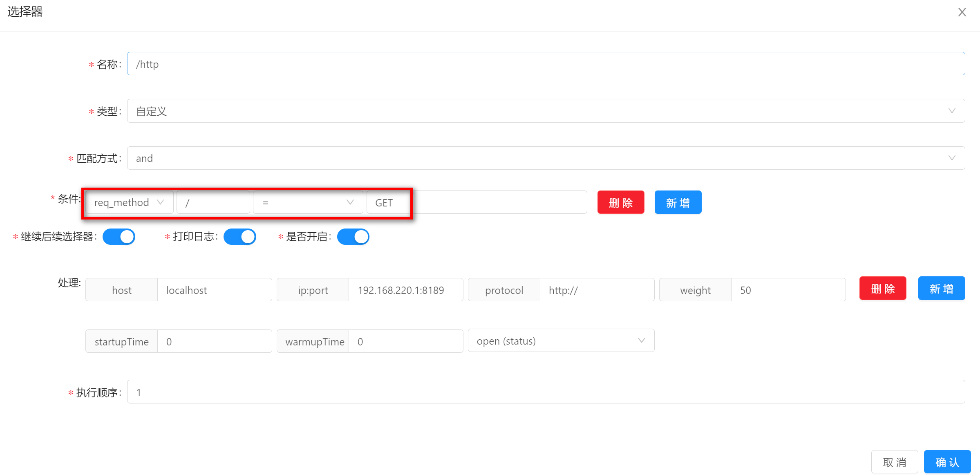Open the 类型 dropdown showing 自定义

pyautogui.click(x=546, y=111)
